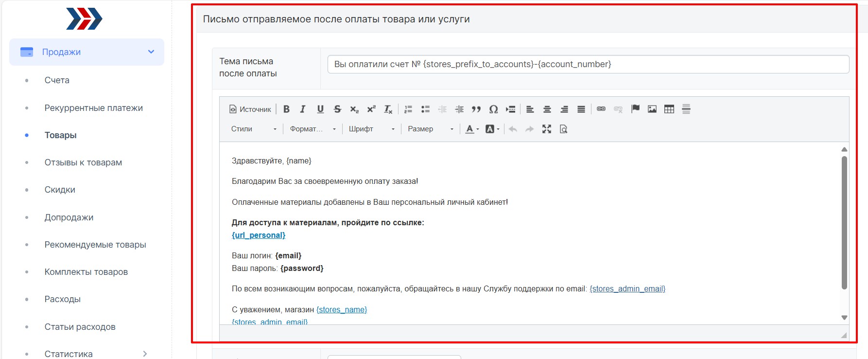The width and height of the screenshot is (868, 359).
Task: Remove formatting with the Tx icon
Action: (x=388, y=109)
